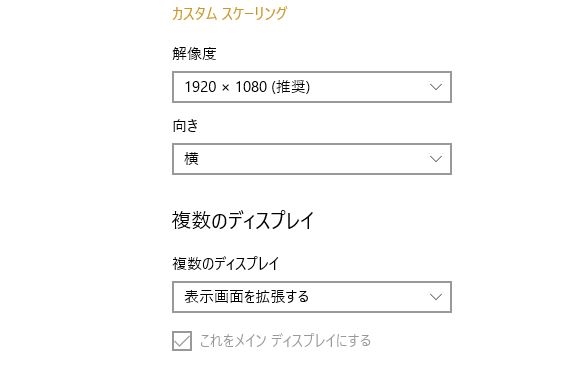Click the empty area right of (推奨) in resolution box
Image resolution: width=580 pixels, height=378 pixels.
(369, 87)
